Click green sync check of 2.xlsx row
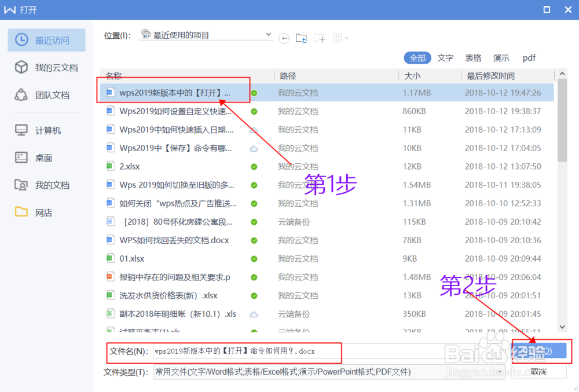 tap(254, 167)
